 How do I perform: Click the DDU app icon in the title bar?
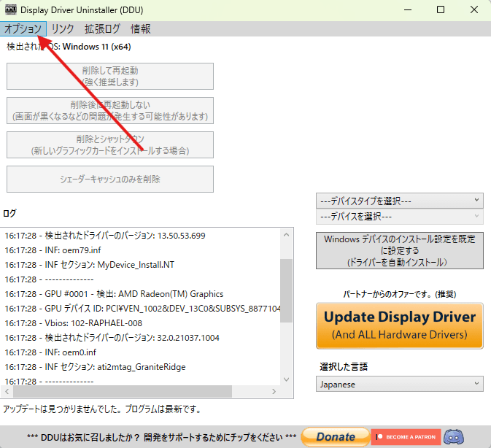tap(11, 10)
